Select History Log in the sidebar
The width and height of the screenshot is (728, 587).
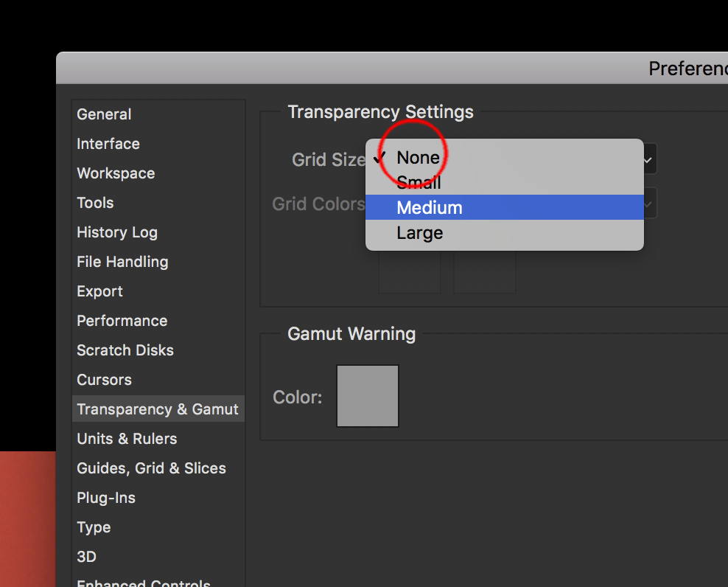coord(117,232)
